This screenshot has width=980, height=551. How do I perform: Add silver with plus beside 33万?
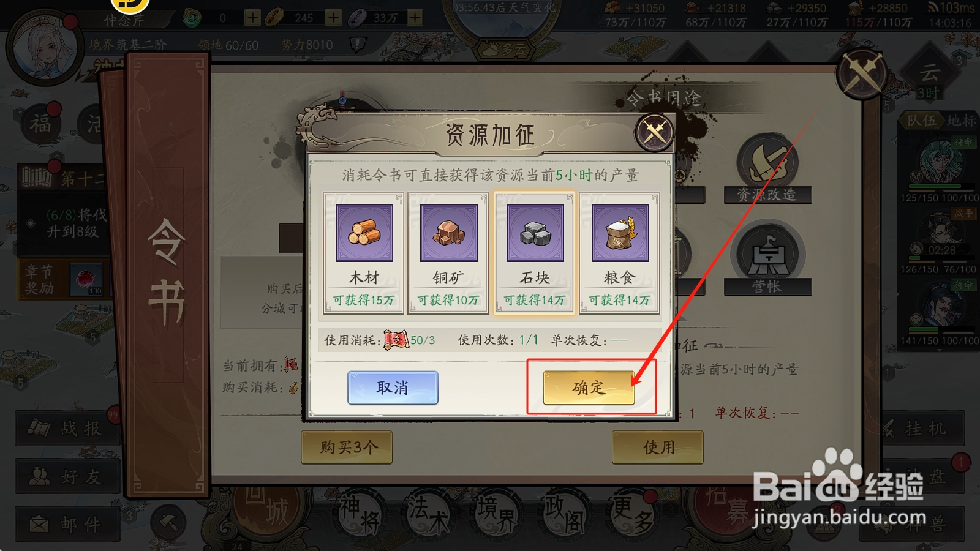(x=415, y=17)
